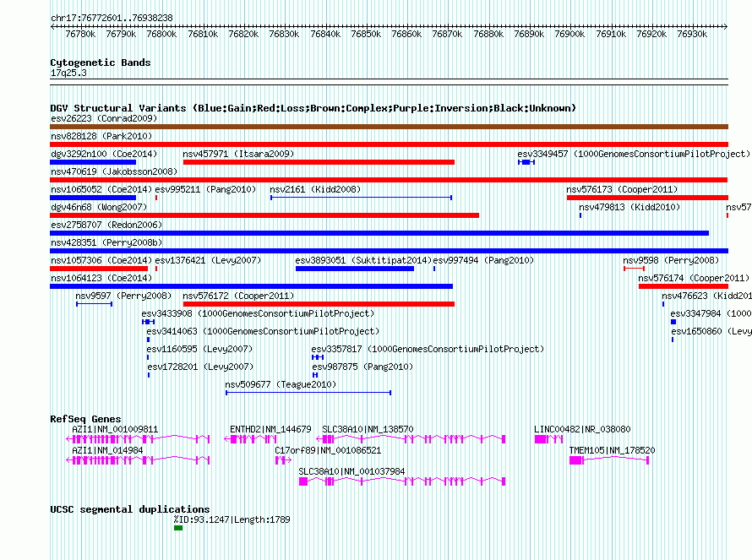Open nsv576173 (Cooper2011) variant
752x560 pixels.
point(622,189)
